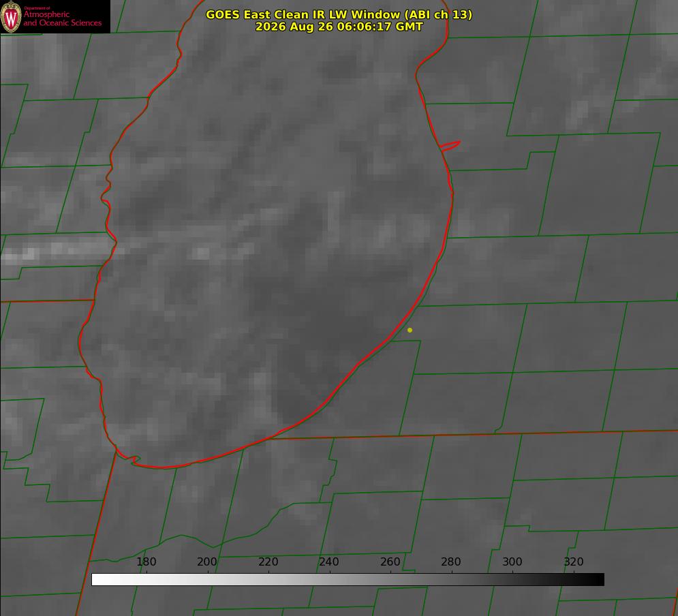Click the 240 colorbar tick label
This screenshot has height=616, width=678.
tap(329, 561)
